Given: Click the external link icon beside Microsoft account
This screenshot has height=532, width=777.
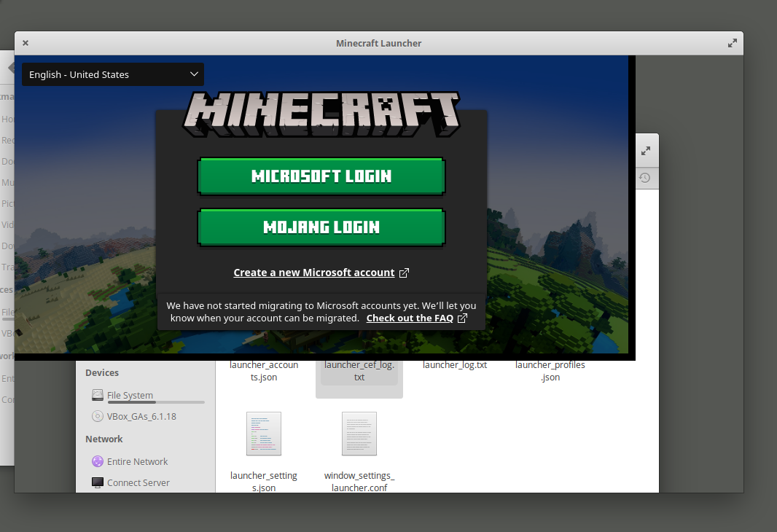Looking at the screenshot, I should click(404, 273).
